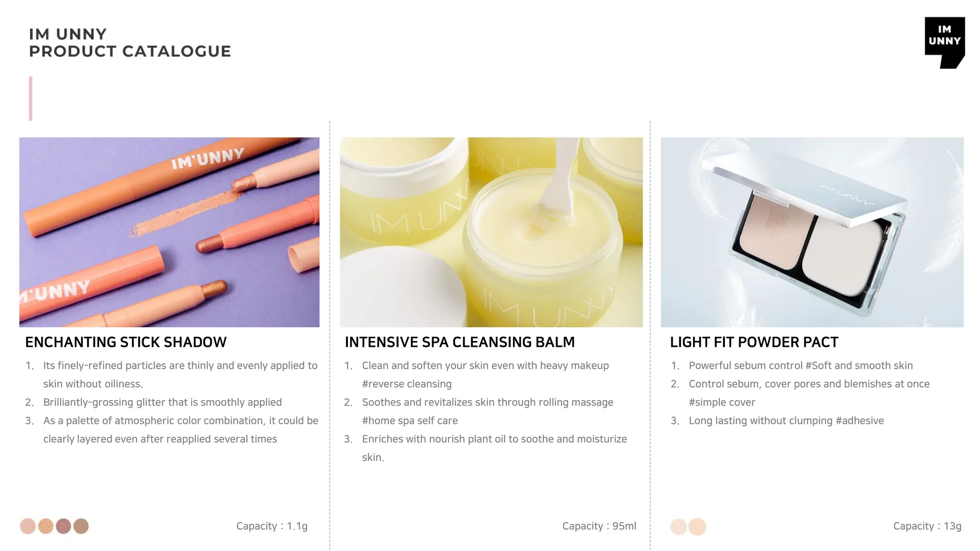Open the cleansing balm product photo
Viewport: 980px width, 551px height.
coord(491,232)
